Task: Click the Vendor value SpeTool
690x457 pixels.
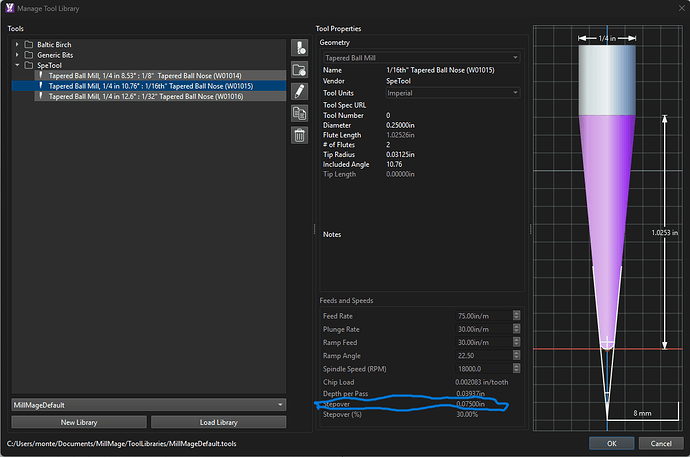Action: (398, 81)
